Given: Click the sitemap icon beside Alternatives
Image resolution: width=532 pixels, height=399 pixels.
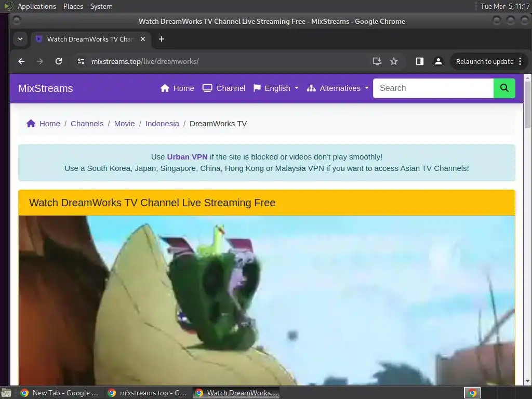Looking at the screenshot, I should 311,88.
